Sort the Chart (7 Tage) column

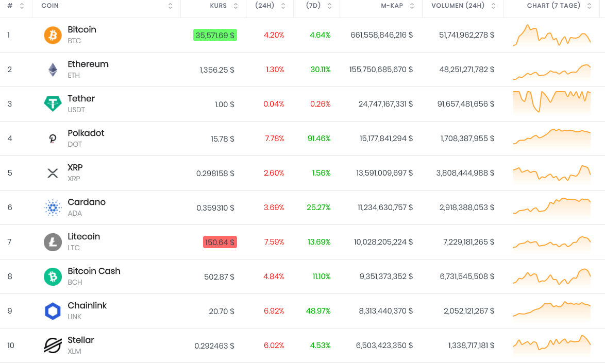pos(589,6)
